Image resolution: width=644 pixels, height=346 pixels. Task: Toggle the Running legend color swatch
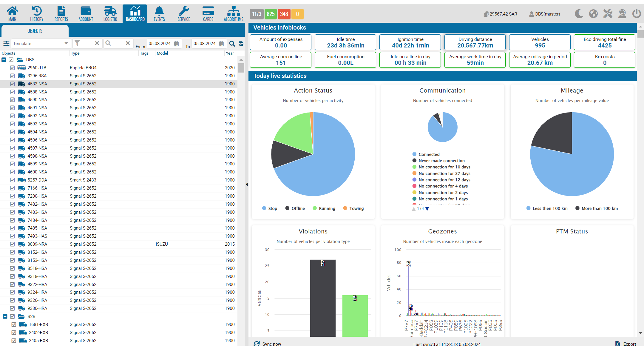[315, 208]
